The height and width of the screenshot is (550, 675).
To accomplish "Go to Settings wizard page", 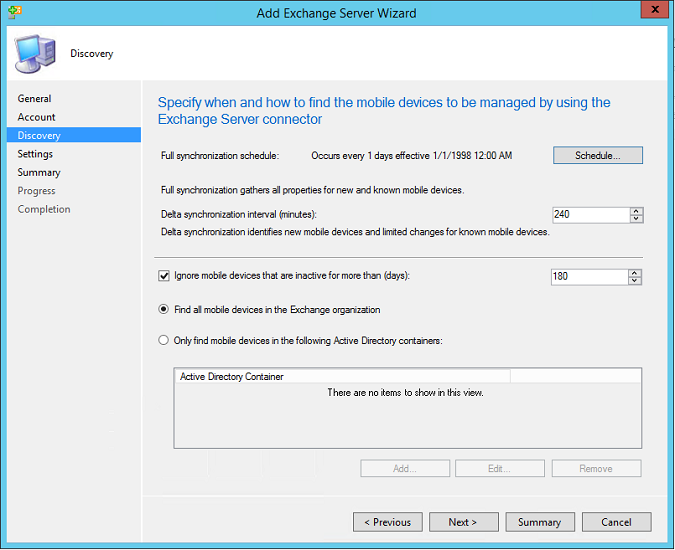I will [x=35, y=154].
